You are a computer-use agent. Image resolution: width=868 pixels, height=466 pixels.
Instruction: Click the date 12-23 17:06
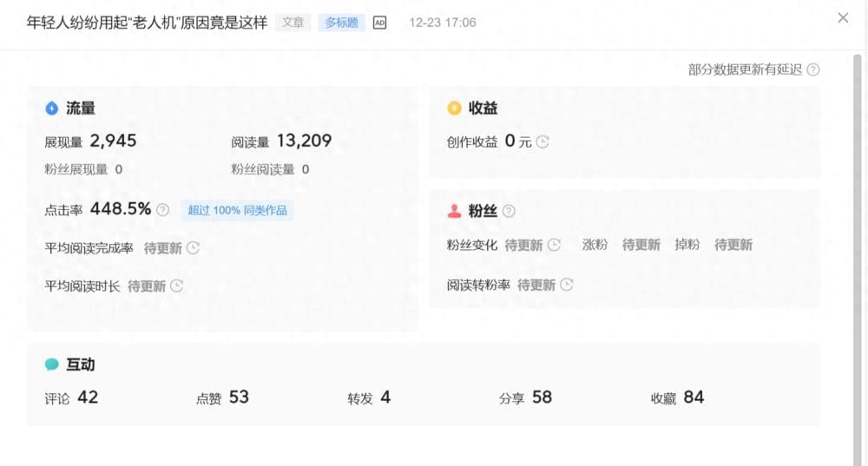443,23
